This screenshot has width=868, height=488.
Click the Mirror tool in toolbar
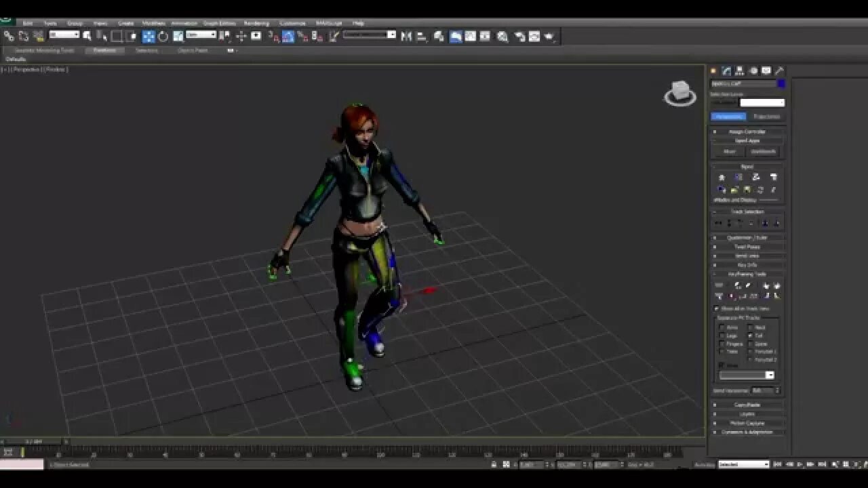point(406,36)
